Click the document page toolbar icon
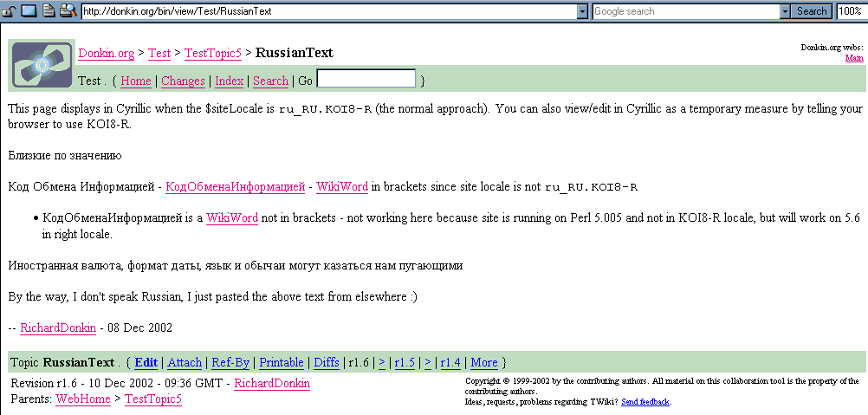The width and height of the screenshot is (868, 415). 49,11
